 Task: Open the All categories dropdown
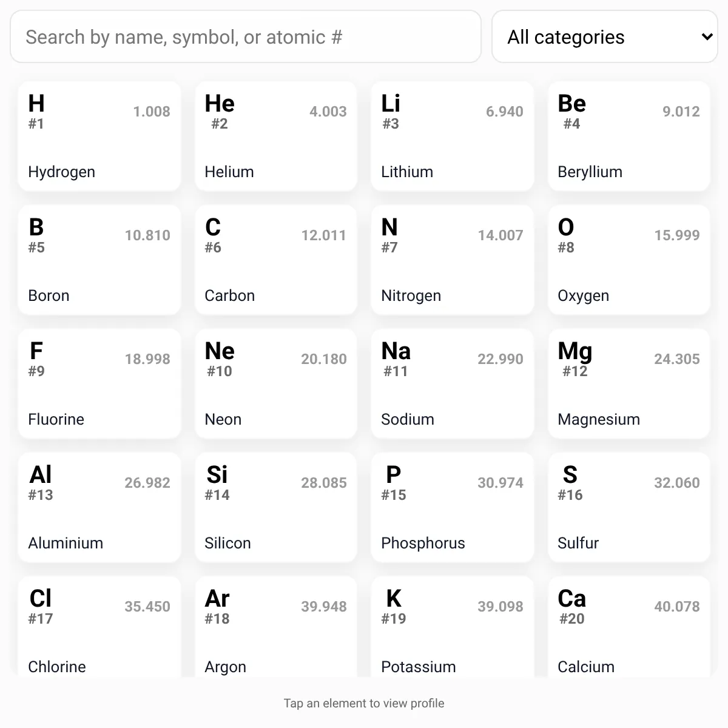coord(604,37)
